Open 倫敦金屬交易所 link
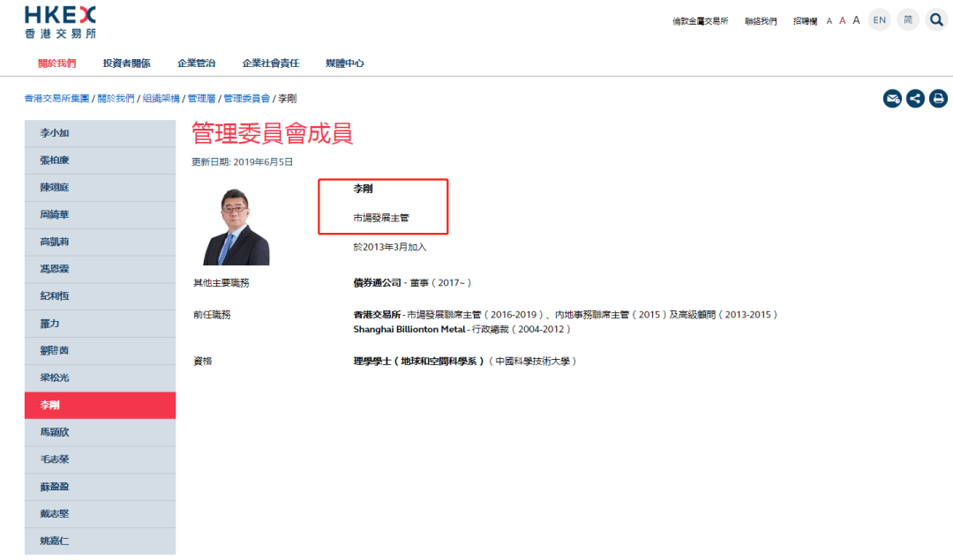This screenshot has width=953, height=560. tap(700, 21)
